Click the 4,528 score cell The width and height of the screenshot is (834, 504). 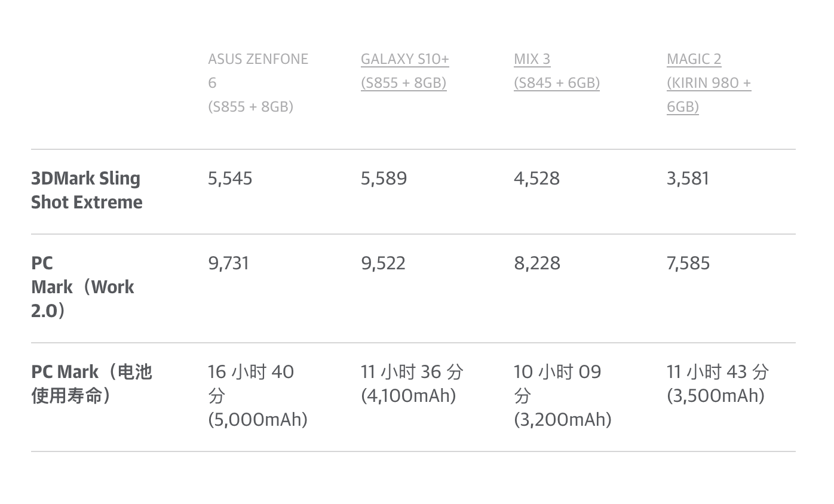pos(536,179)
